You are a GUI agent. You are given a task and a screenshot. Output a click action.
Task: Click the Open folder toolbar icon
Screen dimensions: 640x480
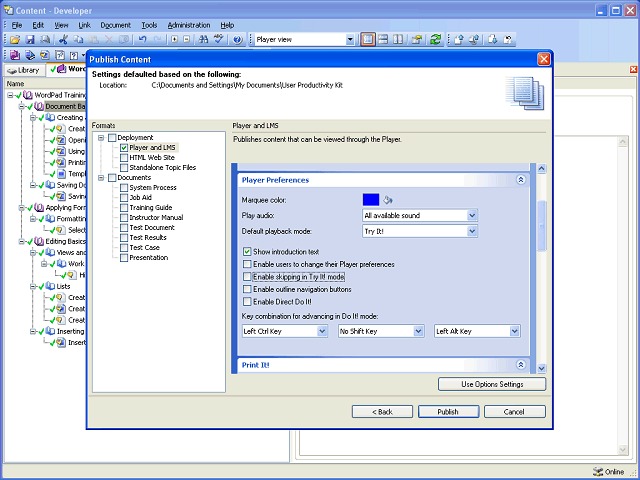15,40
